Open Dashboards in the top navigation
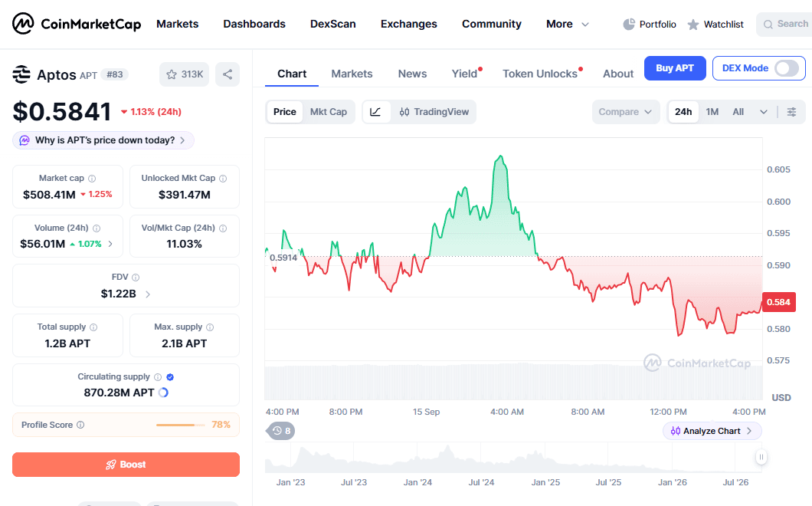Screen dimensions: 812x506 254,25
